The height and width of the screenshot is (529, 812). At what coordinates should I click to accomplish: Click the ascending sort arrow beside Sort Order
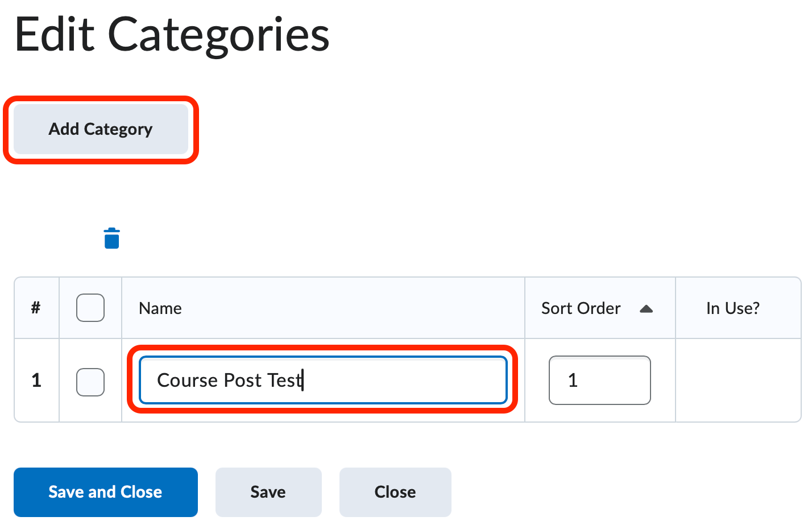647,308
